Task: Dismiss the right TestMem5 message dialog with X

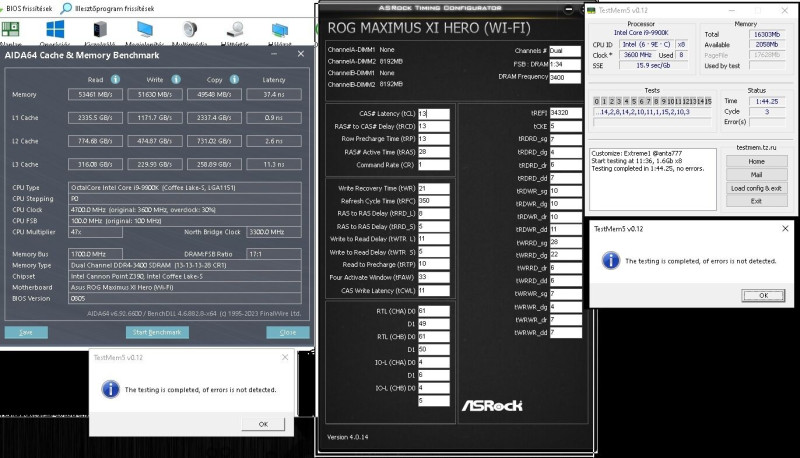Action: 785,228
